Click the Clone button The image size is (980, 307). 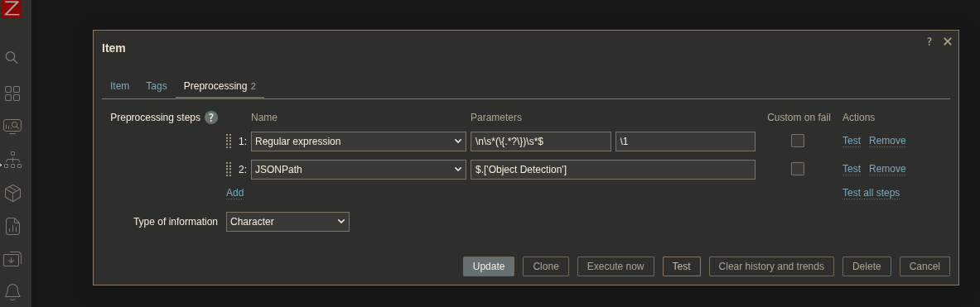[x=546, y=266]
